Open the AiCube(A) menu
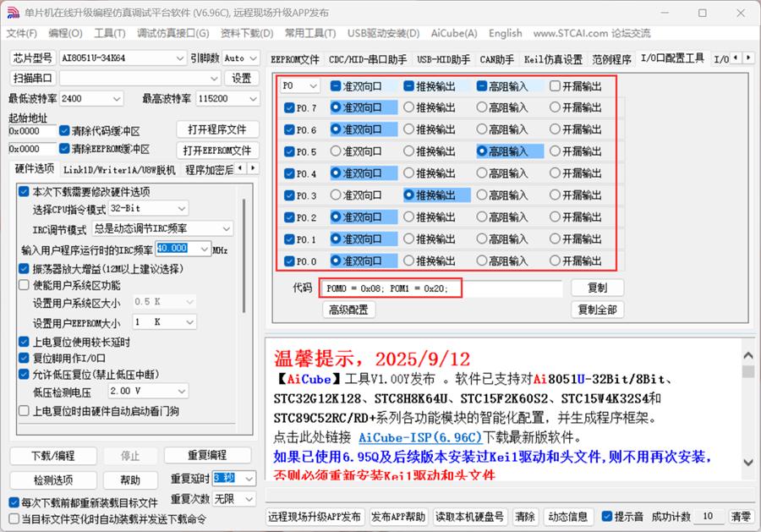Viewport: 761px width, 532px height. point(453,33)
